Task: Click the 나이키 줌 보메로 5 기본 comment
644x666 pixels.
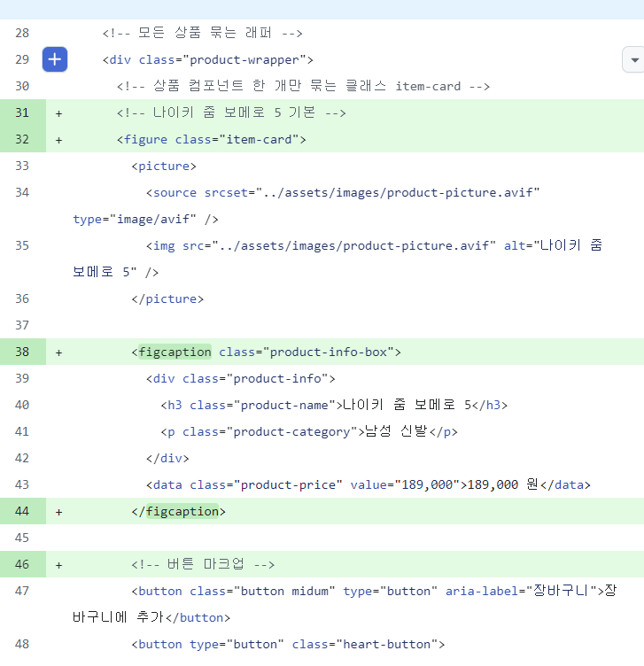Action: 231,112
